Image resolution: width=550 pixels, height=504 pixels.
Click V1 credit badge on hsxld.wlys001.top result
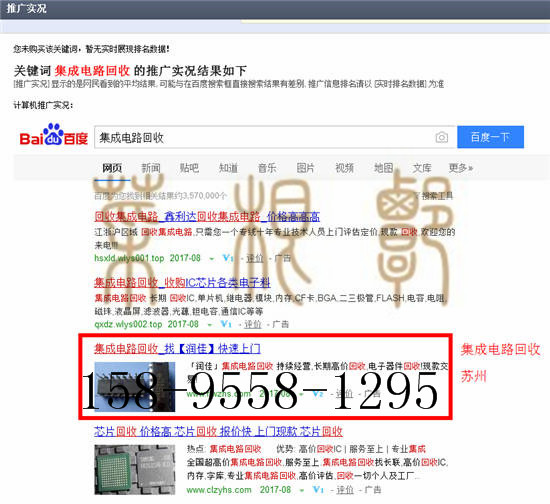pyautogui.click(x=228, y=258)
